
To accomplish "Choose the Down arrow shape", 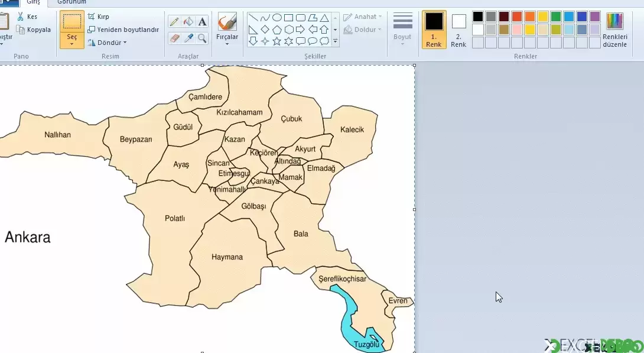I will [x=253, y=41].
